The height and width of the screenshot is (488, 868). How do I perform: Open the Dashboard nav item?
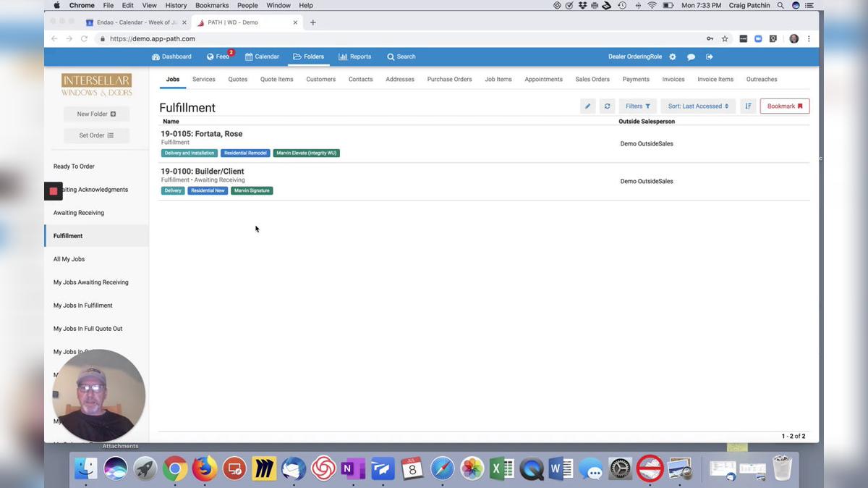(x=171, y=56)
